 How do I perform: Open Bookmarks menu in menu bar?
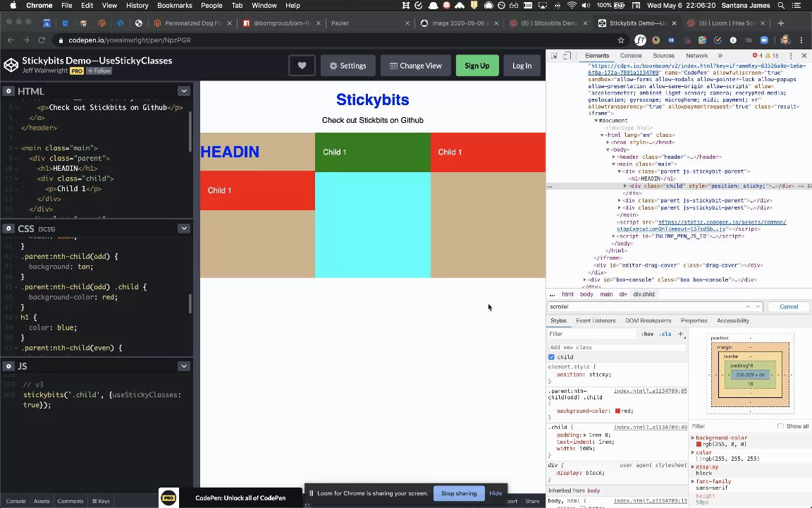tap(175, 5)
